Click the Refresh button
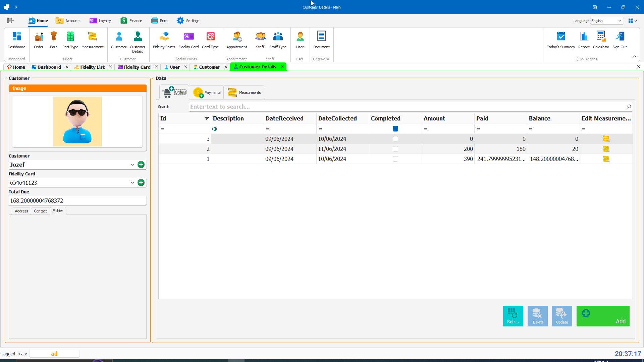644x362 pixels. 513,316
